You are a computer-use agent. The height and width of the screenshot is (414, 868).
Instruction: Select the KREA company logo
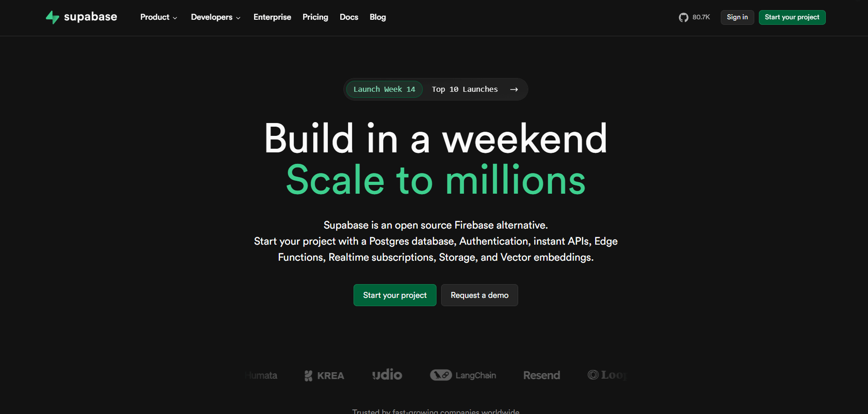pyautogui.click(x=324, y=375)
